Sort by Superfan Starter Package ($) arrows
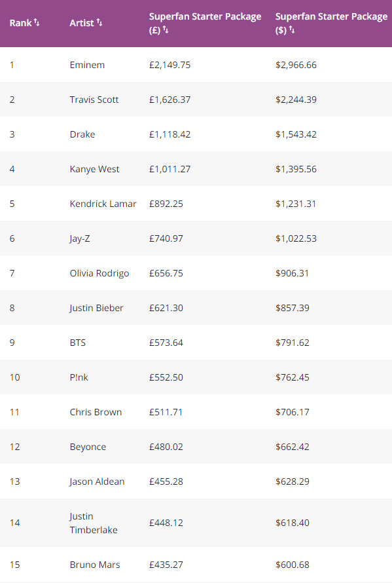This screenshot has height=583, width=392. pos(292,29)
